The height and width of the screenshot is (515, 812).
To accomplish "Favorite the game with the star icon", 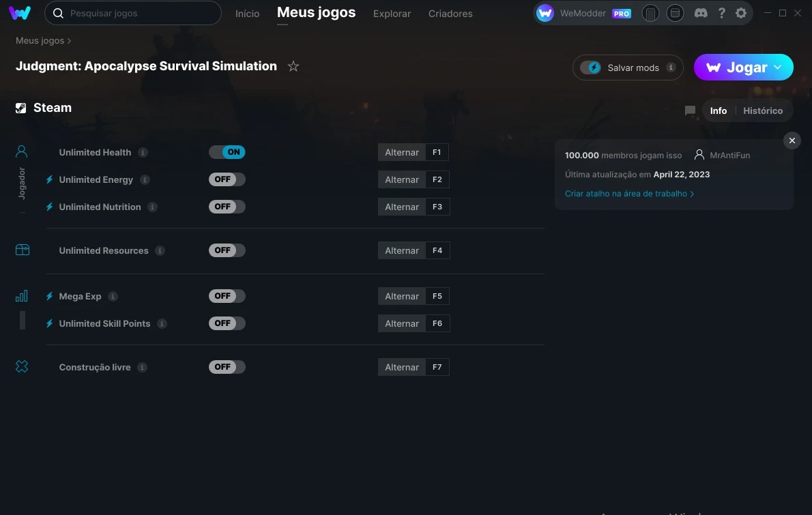I will click(x=293, y=66).
